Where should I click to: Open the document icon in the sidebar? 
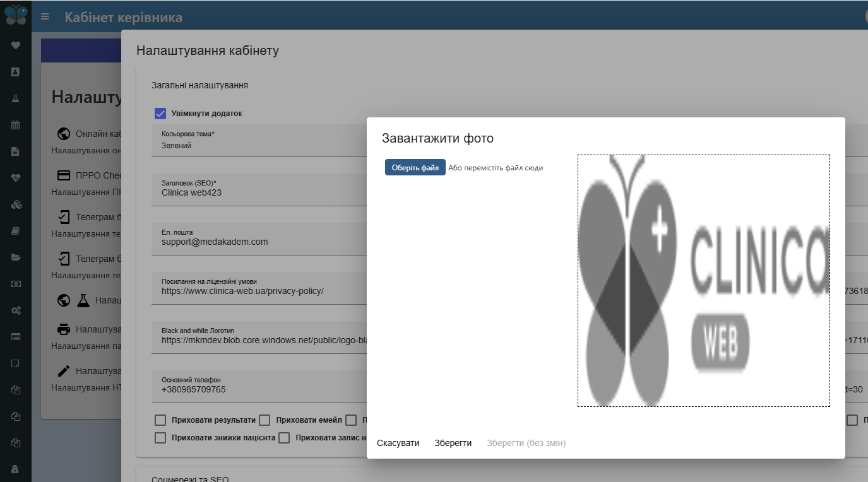(16, 151)
